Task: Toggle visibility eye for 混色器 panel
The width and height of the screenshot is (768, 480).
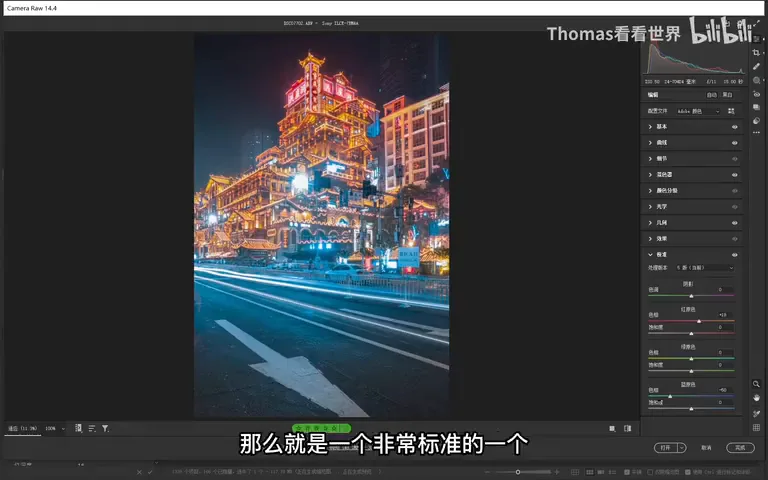Action: (734, 175)
